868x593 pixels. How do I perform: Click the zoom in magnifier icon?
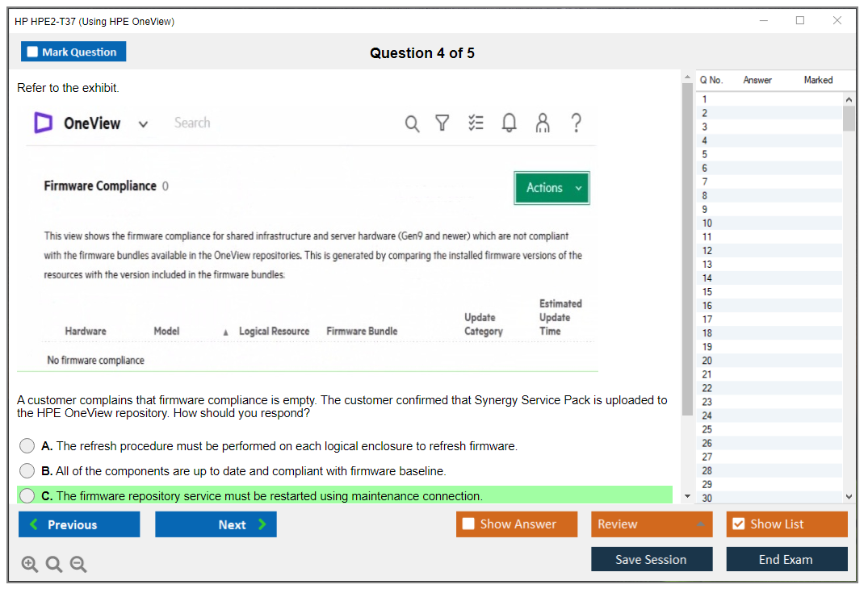coord(30,565)
